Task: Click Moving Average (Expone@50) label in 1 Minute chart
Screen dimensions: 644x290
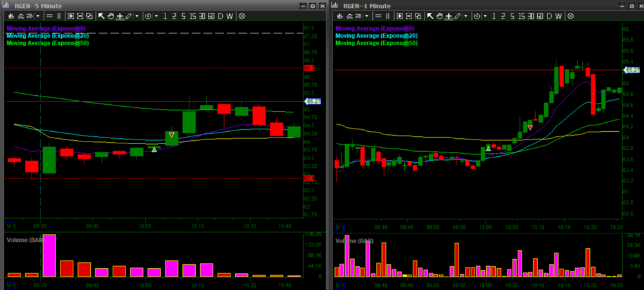Action: (x=376, y=43)
